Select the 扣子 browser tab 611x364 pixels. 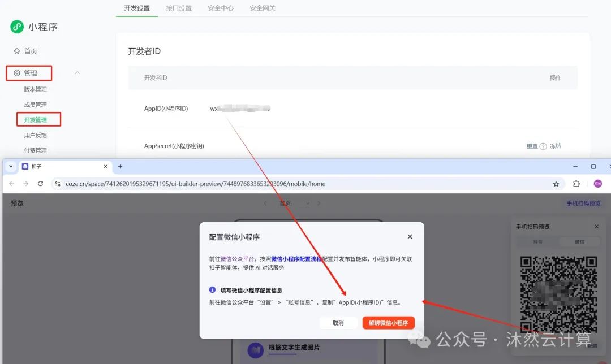65,166
